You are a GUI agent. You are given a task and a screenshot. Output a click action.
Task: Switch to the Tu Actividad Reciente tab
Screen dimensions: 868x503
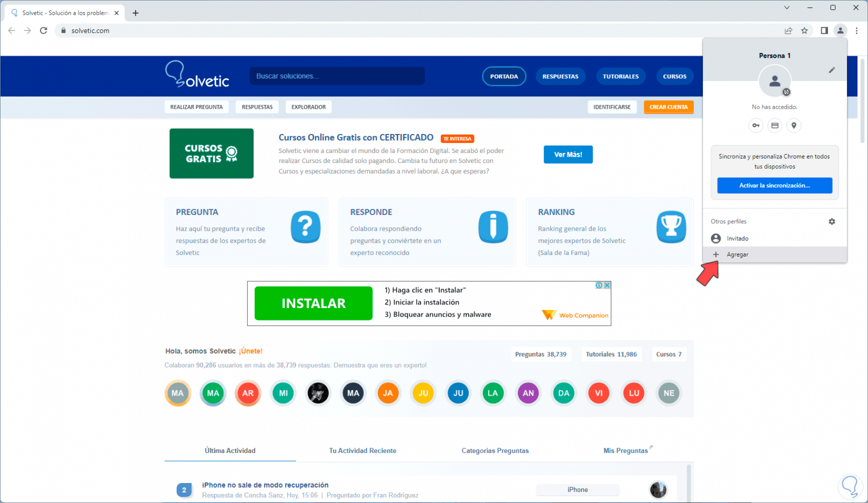coord(362,451)
